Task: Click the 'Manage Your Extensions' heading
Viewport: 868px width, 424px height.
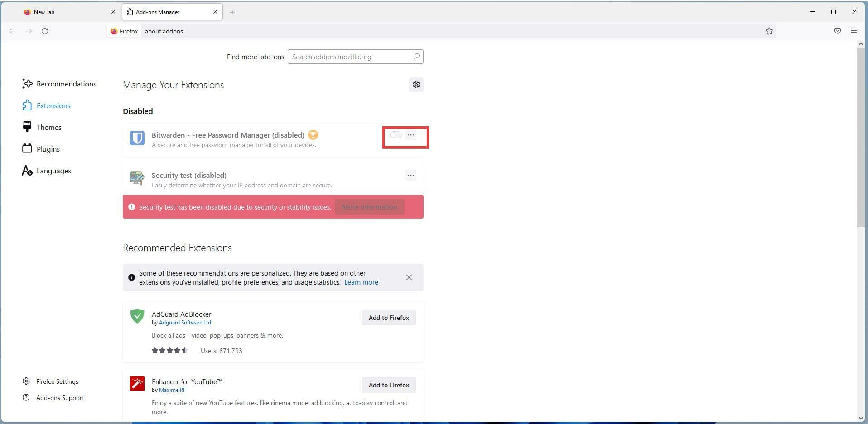Action: click(173, 85)
